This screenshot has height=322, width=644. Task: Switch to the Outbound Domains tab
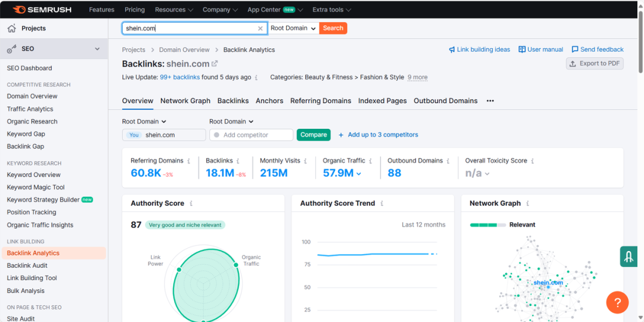pos(445,101)
